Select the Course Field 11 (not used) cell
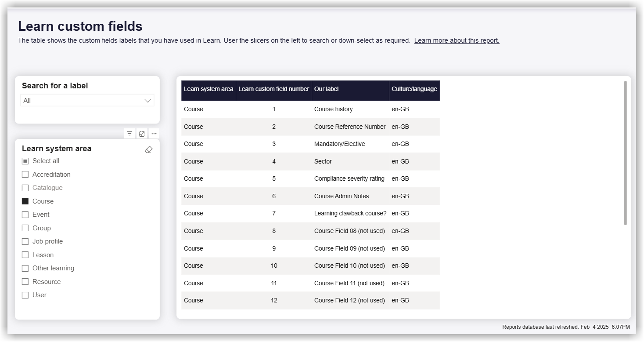Viewport: 644px width, 342px height. coord(350,283)
